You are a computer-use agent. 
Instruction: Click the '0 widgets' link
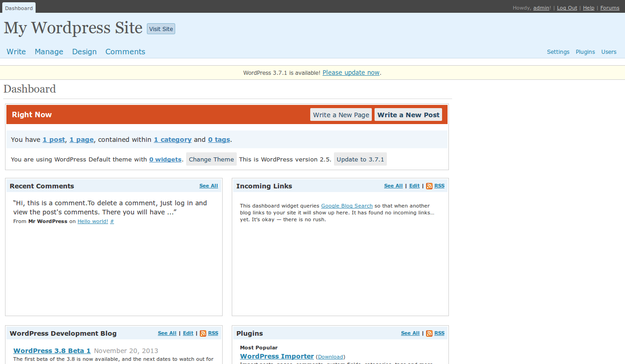pyautogui.click(x=165, y=159)
